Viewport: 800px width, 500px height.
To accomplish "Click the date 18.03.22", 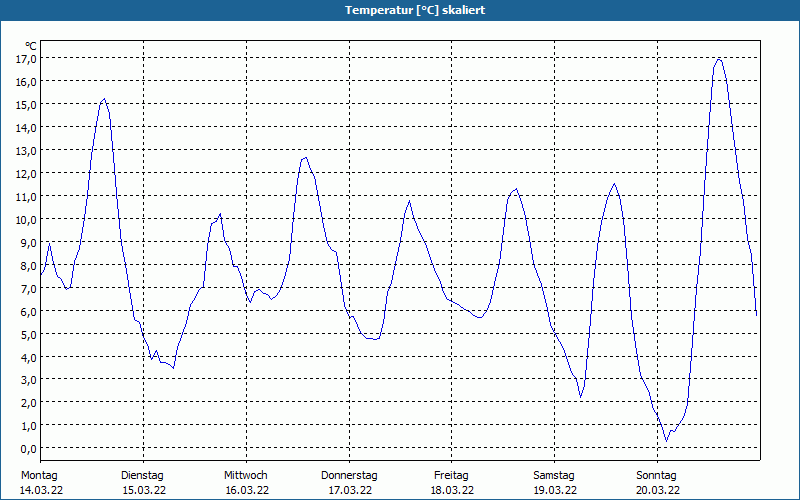I will pos(452,490).
